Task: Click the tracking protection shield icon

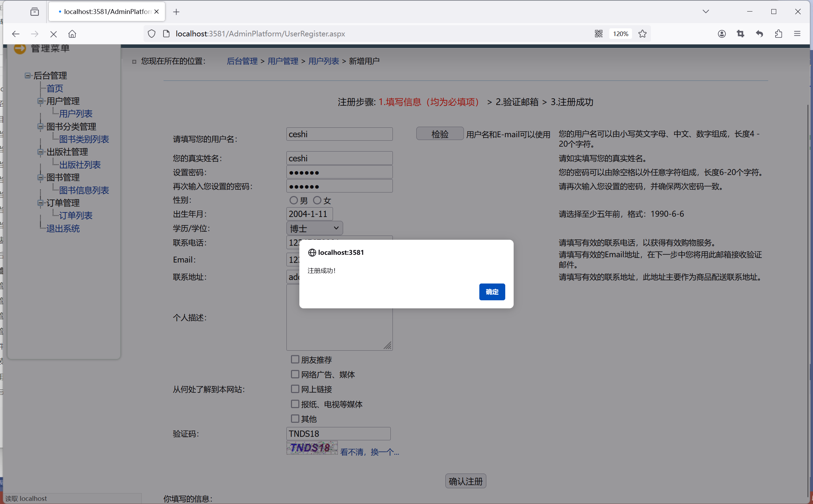Action: tap(151, 34)
